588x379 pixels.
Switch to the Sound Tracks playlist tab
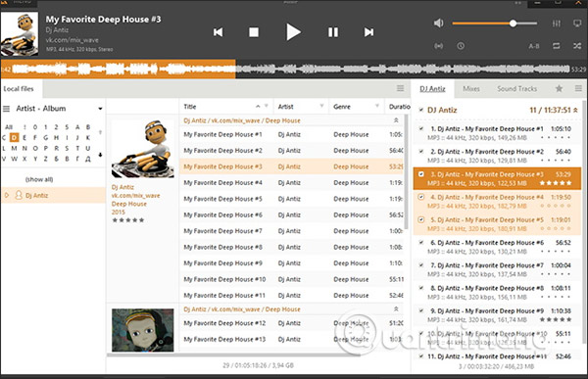[x=517, y=89]
